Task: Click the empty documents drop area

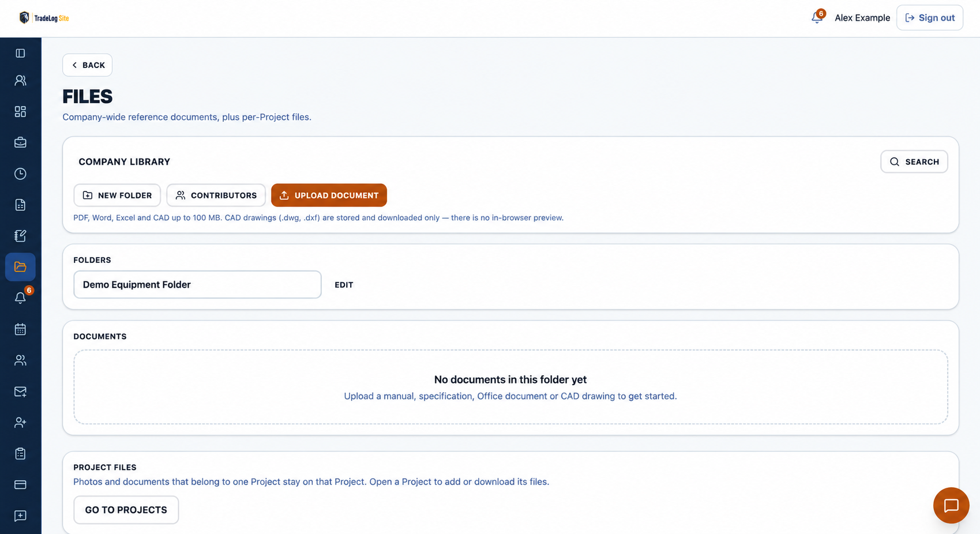Action: point(510,387)
